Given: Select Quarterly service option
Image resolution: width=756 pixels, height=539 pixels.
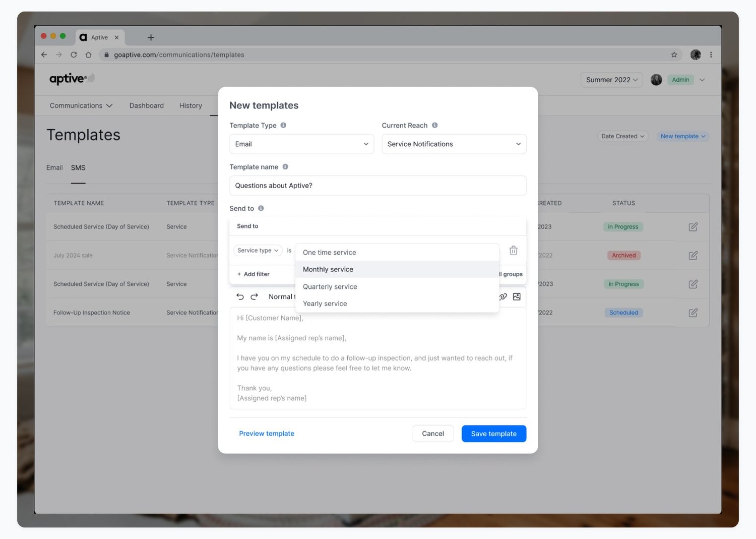Looking at the screenshot, I should [x=397, y=286].
